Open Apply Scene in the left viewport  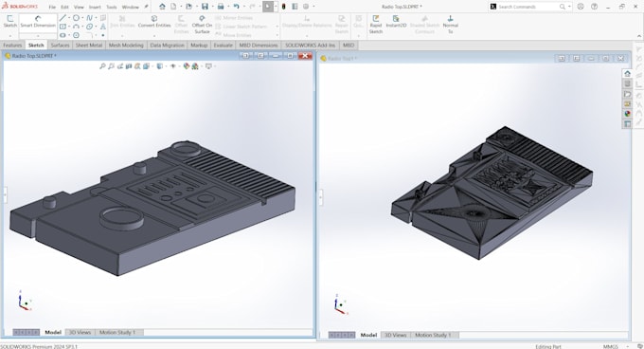(x=195, y=66)
